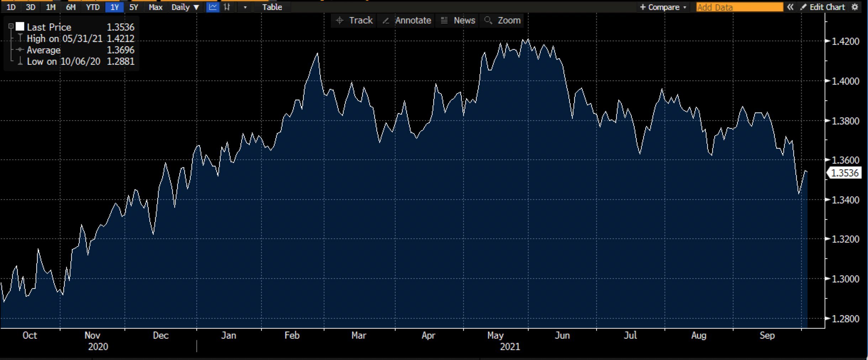Toggle the High on 05/31/21 marker
868x360 pixels.
click(x=20, y=38)
